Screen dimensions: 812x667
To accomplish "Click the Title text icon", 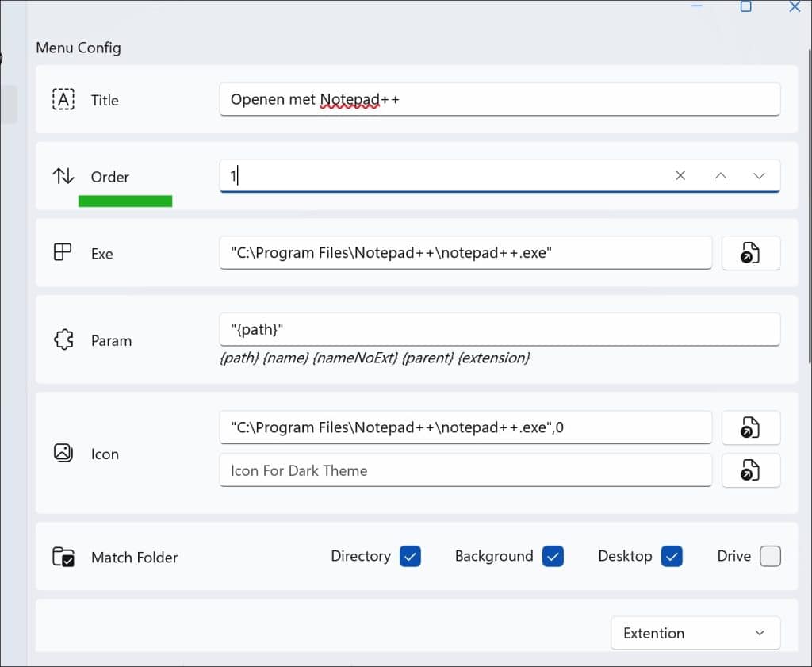I will tap(63, 100).
